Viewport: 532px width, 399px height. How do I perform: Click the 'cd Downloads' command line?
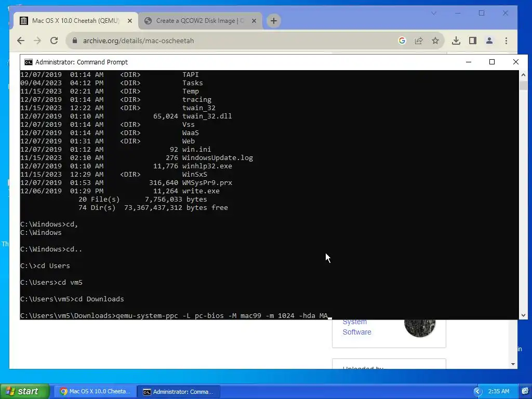[72, 299]
